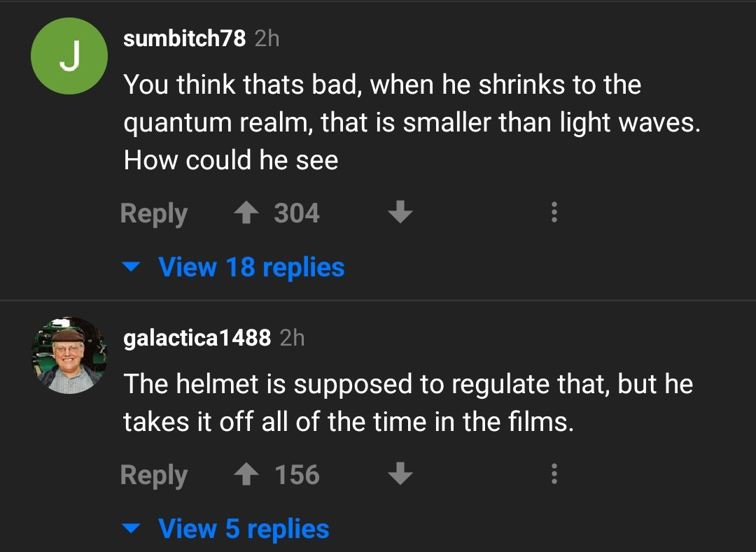
Task: Reply to sumbitch78's comment
Action: point(154,213)
